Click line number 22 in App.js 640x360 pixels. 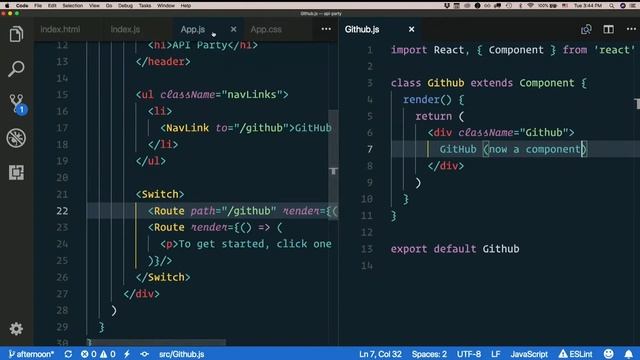pyautogui.click(x=62, y=211)
